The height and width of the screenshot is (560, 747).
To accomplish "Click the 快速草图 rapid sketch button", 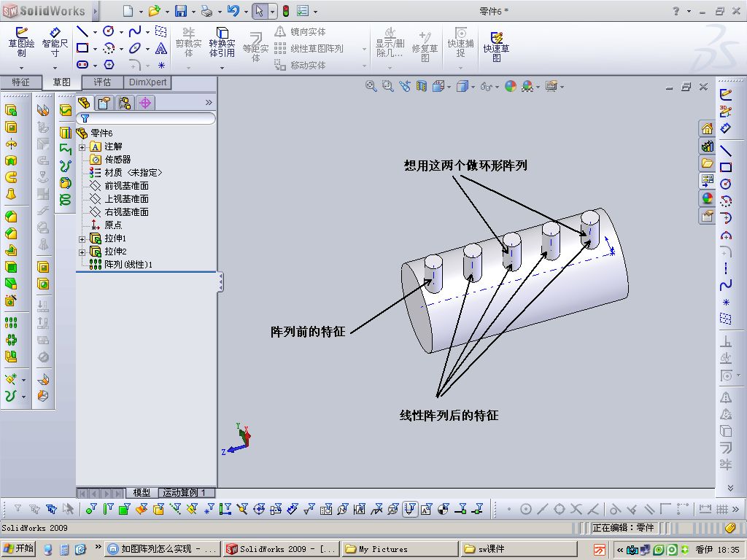I will pyautogui.click(x=496, y=46).
